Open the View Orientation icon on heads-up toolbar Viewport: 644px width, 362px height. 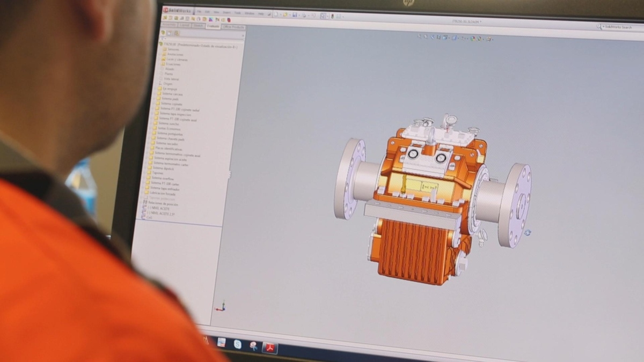444,39
